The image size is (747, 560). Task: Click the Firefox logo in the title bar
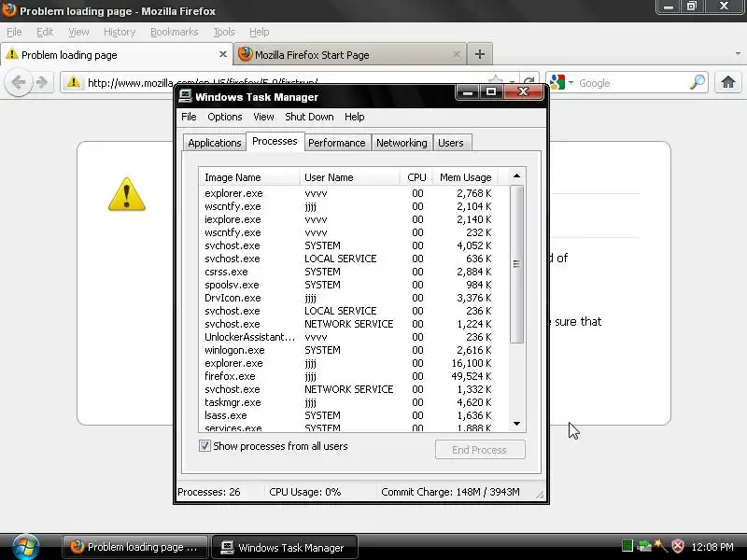[8, 10]
